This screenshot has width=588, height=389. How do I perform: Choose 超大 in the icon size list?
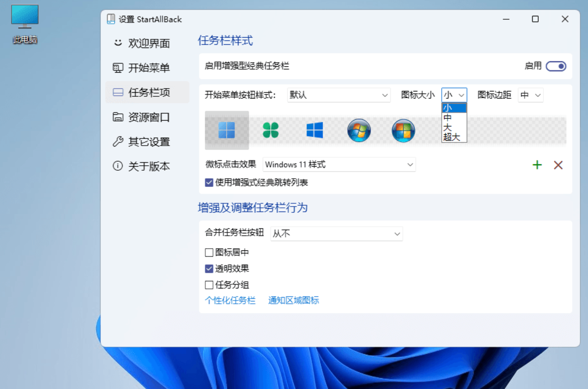click(x=454, y=137)
